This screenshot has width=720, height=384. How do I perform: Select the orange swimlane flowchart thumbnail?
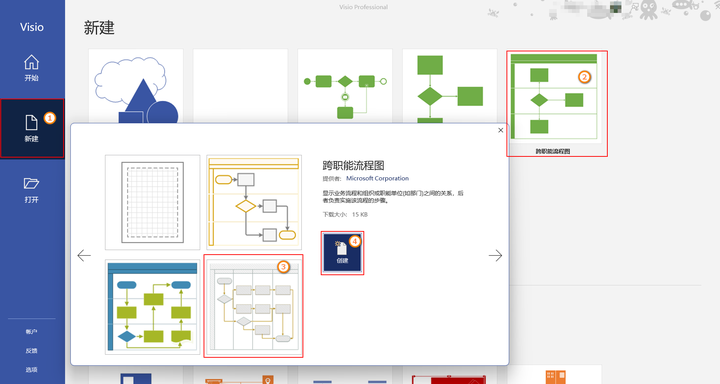click(254, 202)
